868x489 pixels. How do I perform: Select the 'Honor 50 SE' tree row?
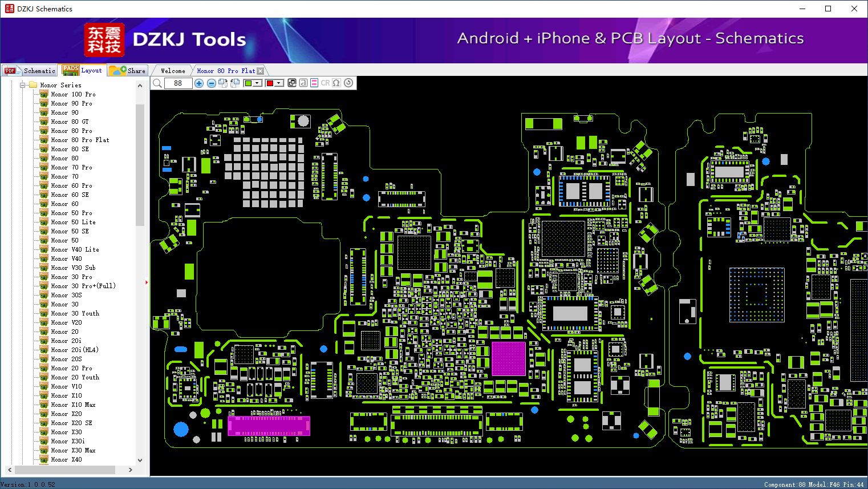70,231
